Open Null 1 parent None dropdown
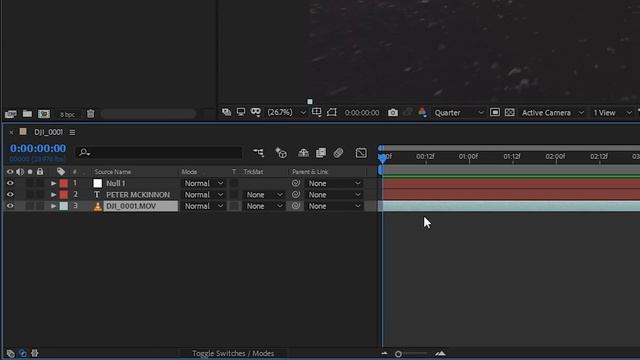Viewport: 640px width, 360px height. point(334,183)
